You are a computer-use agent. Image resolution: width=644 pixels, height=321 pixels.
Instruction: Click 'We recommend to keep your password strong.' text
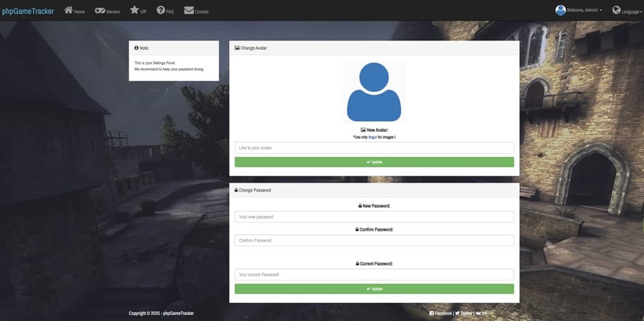tap(169, 69)
